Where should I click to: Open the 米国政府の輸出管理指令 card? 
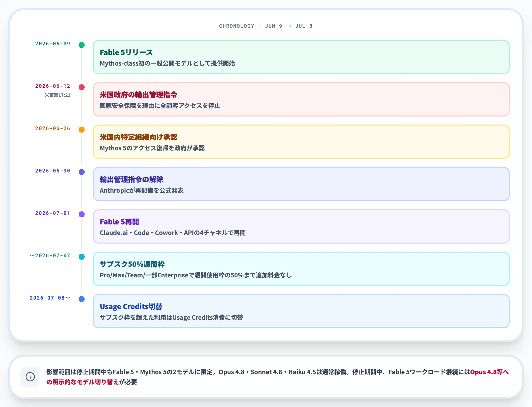point(301,99)
